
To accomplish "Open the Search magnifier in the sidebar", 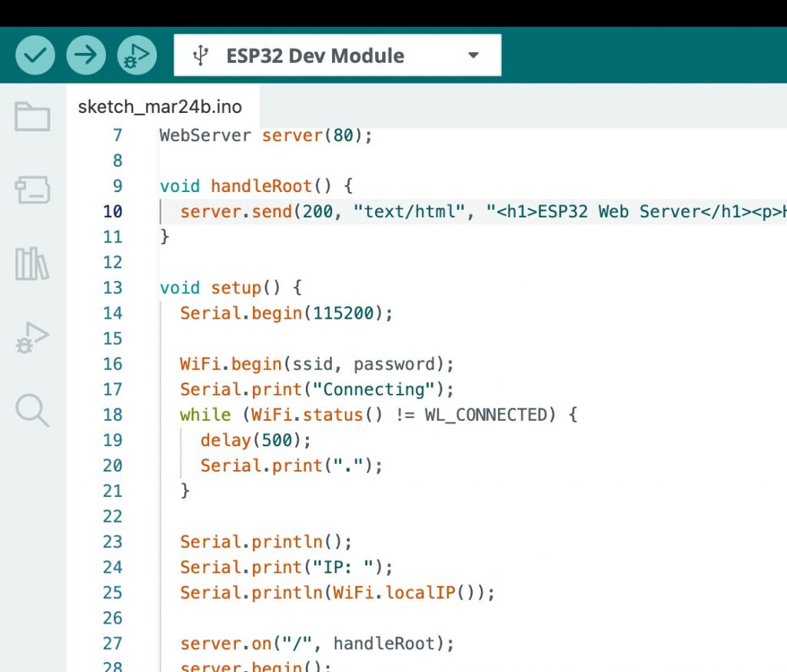I will click(x=32, y=410).
